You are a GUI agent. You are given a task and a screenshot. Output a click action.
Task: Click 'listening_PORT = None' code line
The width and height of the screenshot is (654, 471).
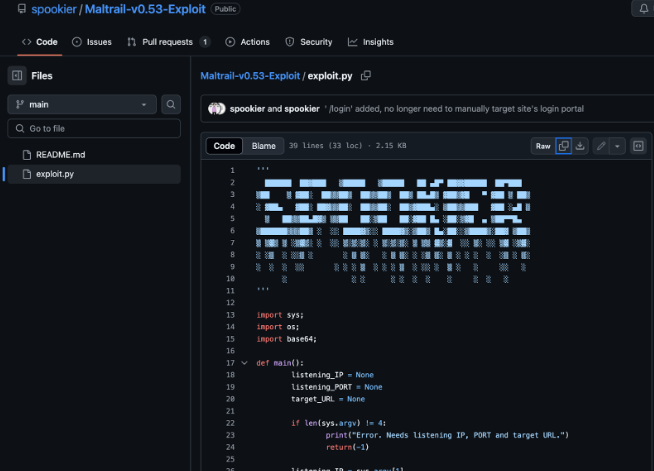click(x=337, y=387)
